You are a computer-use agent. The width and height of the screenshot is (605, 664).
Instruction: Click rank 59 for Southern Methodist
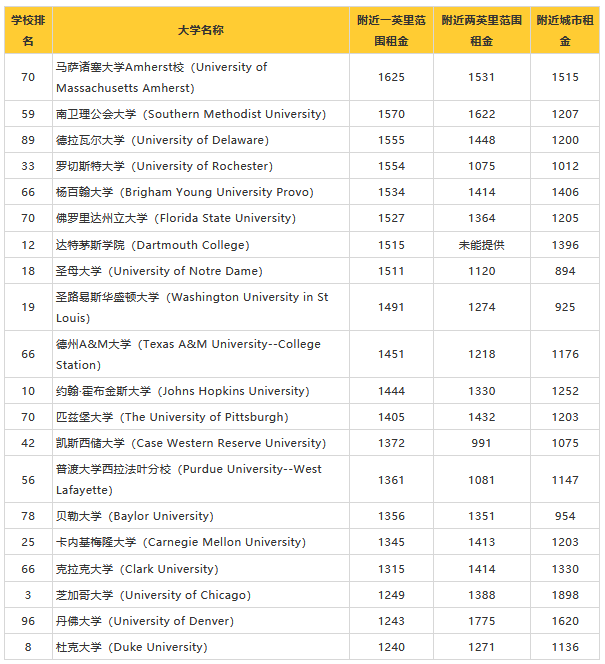click(28, 114)
